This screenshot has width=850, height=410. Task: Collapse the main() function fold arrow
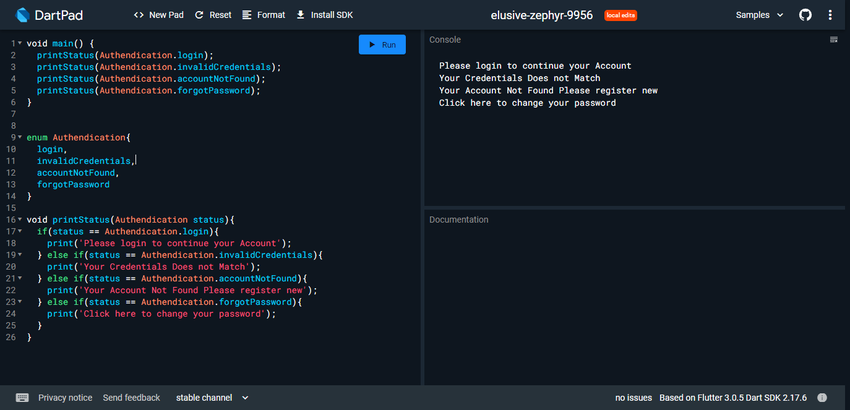pyautogui.click(x=19, y=44)
